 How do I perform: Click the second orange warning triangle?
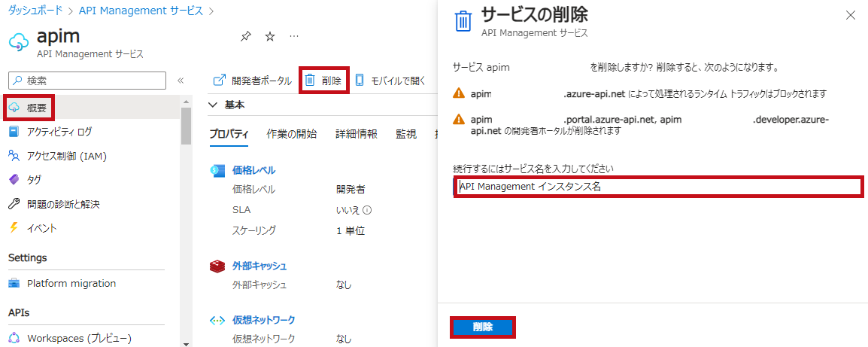tap(458, 119)
